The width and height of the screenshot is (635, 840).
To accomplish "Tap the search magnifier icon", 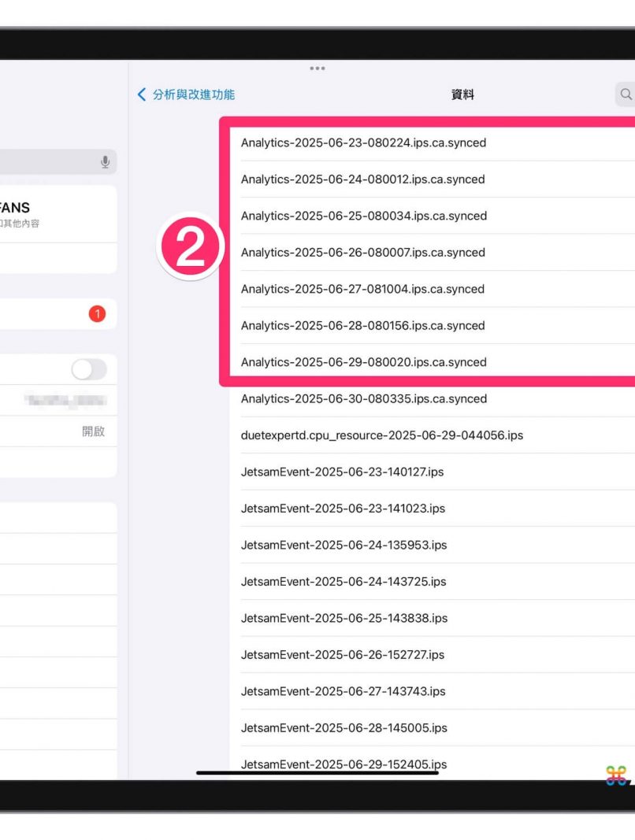I will tap(626, 94).
